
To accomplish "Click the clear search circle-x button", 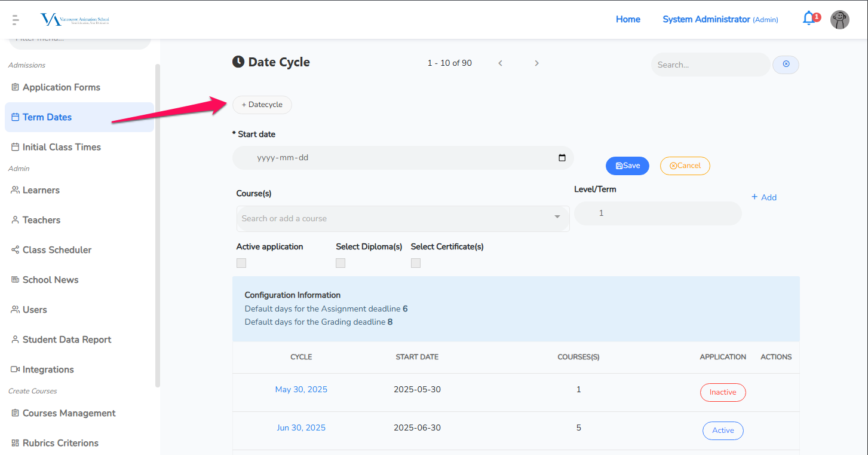I will 786,65.
